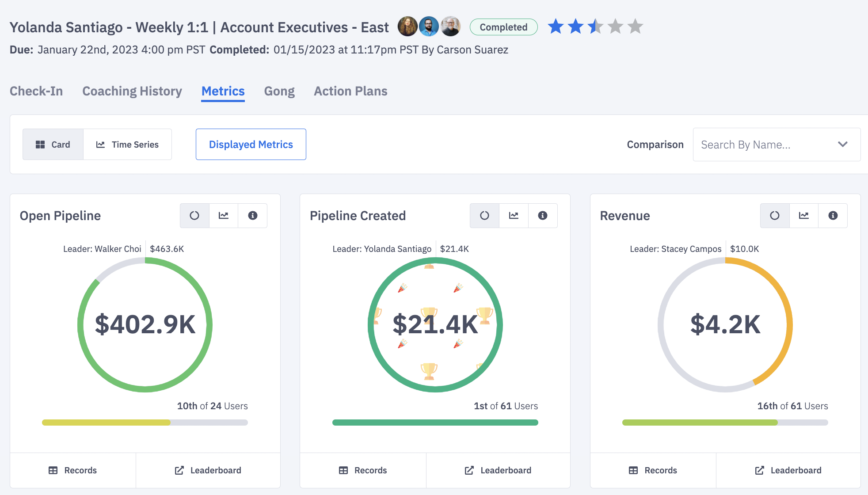Click the info icon on Pipeline Created

tap(543, 216)
